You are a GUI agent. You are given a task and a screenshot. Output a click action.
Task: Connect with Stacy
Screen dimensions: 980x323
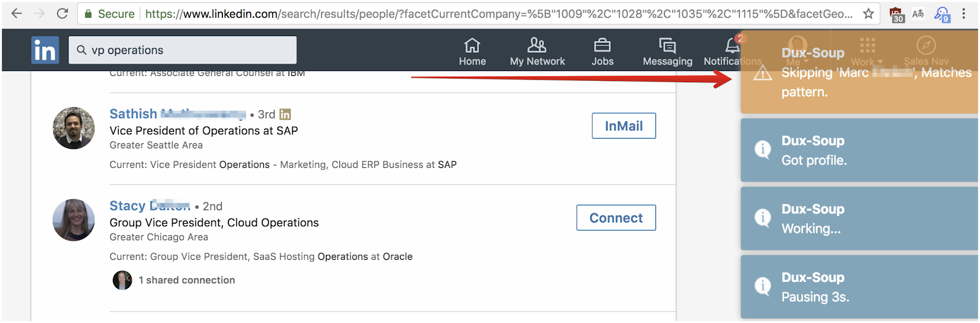616,218
